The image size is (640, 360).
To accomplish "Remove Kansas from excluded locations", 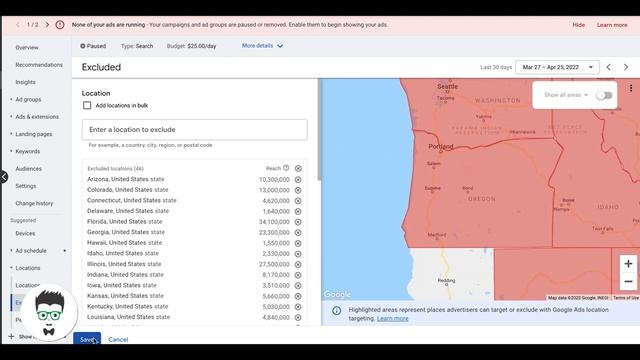I will tap(298, 296).
